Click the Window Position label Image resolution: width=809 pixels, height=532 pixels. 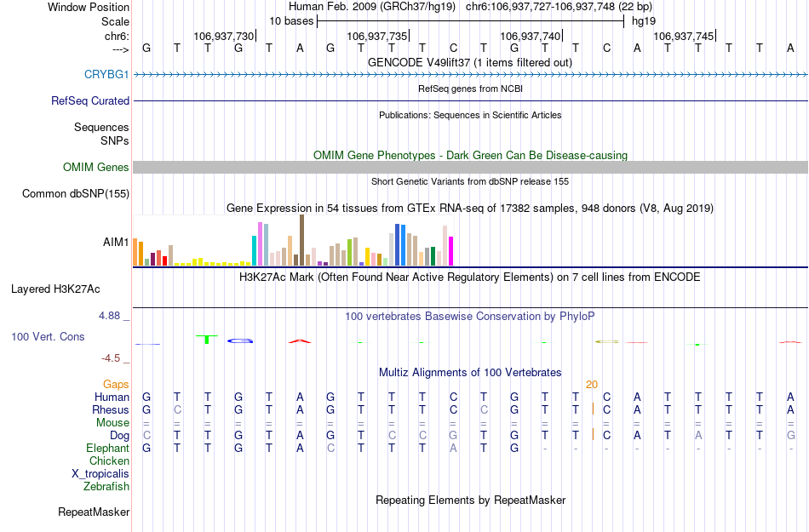[89, 7]
